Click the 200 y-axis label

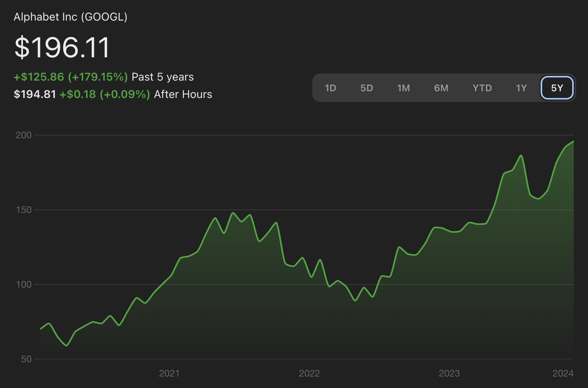click(x=23, y=135)
